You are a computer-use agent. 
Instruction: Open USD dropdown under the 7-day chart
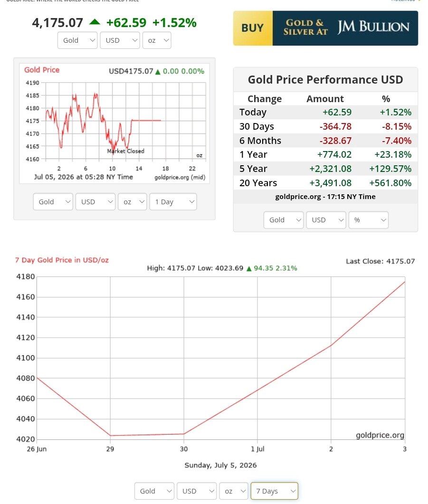tap(197, 491)
